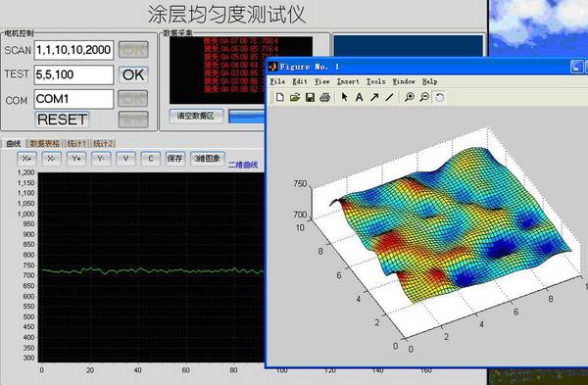The width and height of the screenshot is (588, 385).
Task: Choose the Insert Text tool (A)
Action: pos(359,97)
